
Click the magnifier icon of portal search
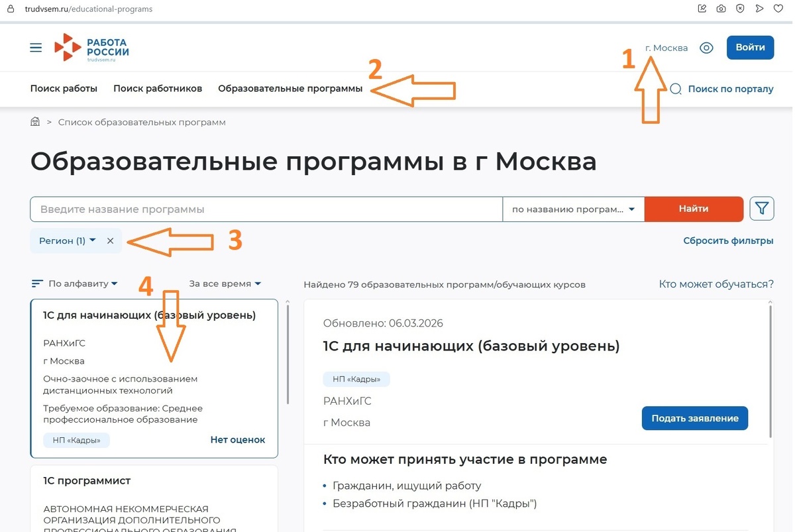[x=676, y=89]
